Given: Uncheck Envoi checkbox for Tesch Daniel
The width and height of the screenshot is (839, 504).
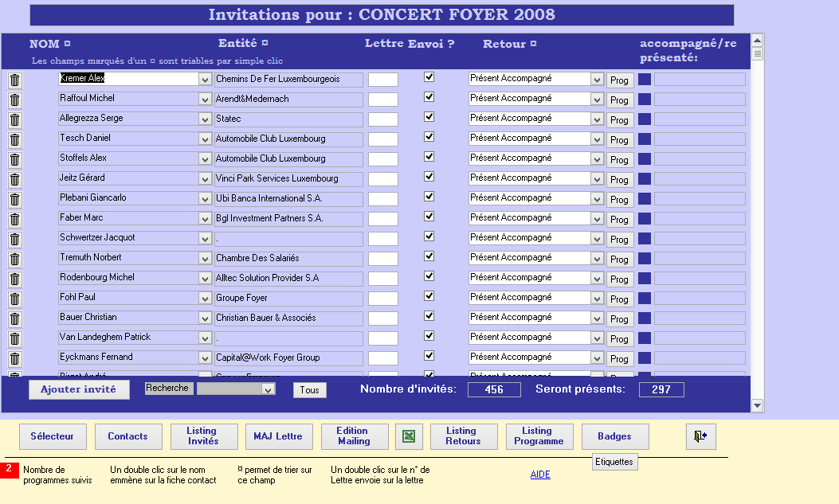Looking at the screenshot, I should click(x=429, y=137).
